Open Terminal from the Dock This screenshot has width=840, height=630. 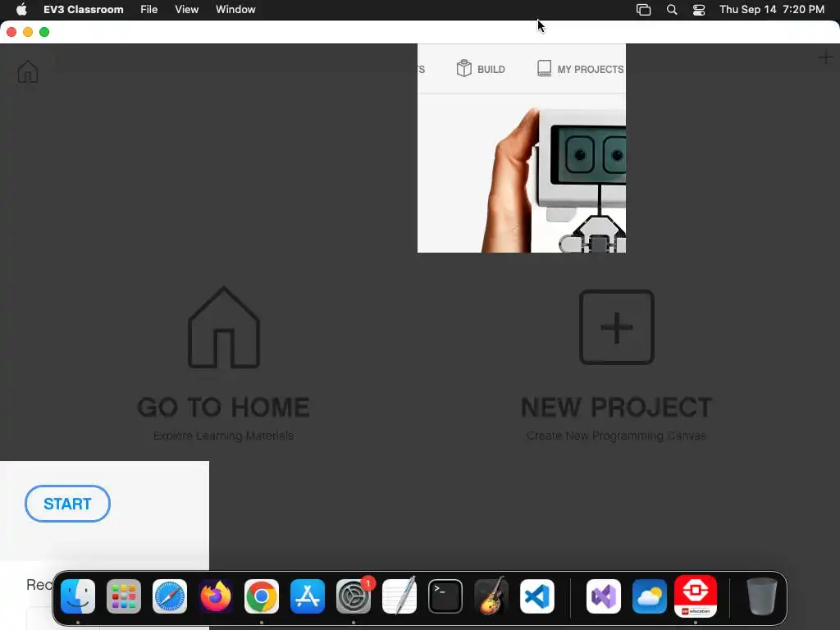pyautogui.click(x=445, y=596)
